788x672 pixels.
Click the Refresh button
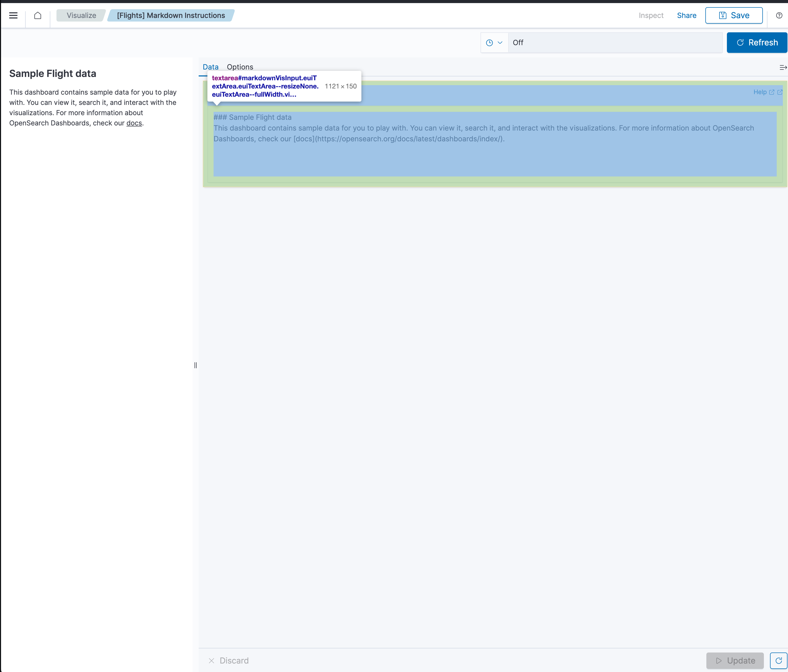click(x=756, y=42)
